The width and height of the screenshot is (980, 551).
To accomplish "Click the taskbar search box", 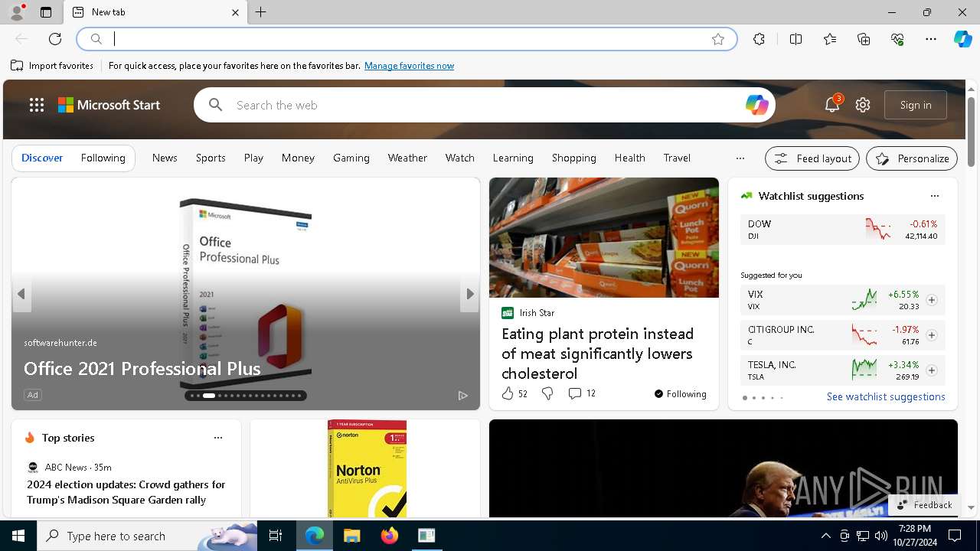I will coord(148,536).
